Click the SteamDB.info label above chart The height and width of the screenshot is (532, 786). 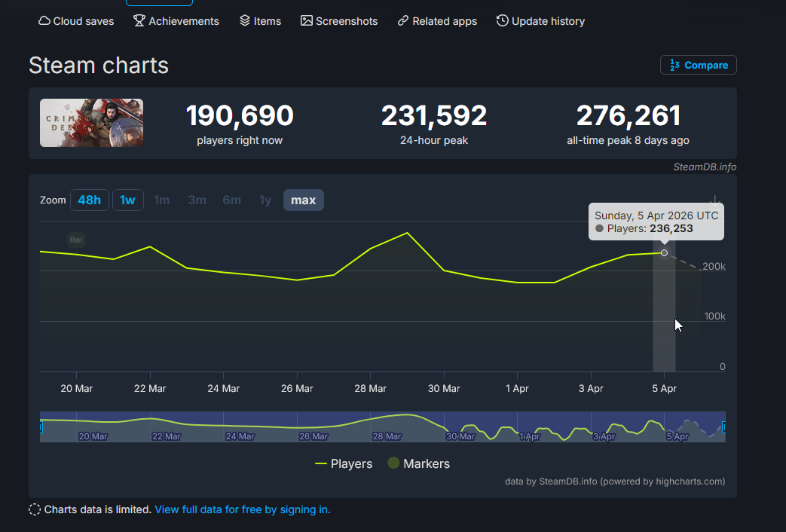[x=705, y=167]
